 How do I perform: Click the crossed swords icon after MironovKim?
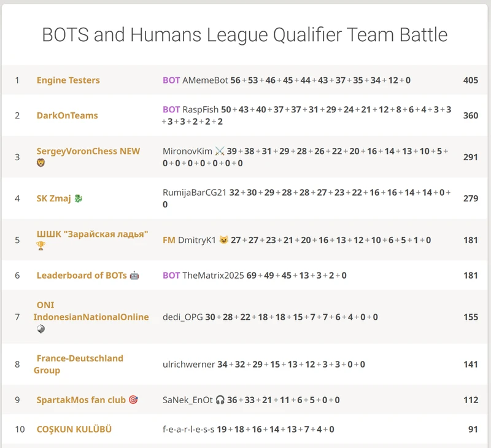tap(220, 151)
